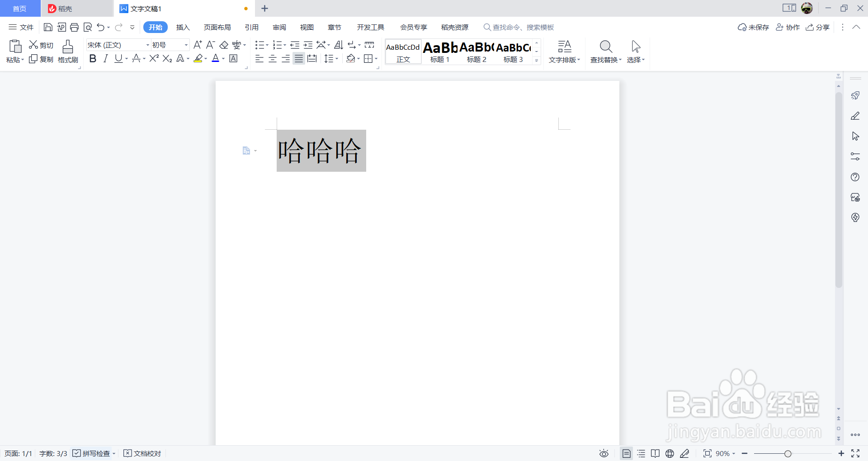This screenshot has width=868, height=461.
Task: Open the zoom percentage 90% dropdown
Action: click(x=726, y=453)
